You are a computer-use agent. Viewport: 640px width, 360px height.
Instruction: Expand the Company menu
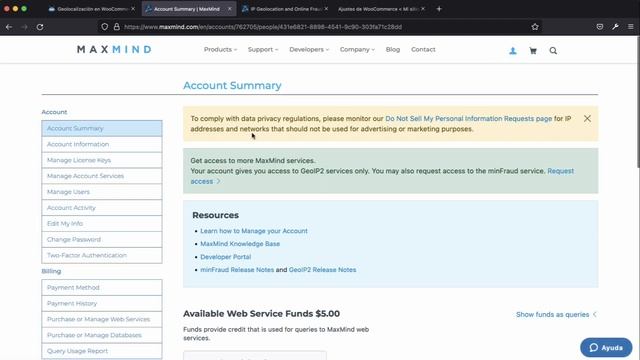[x=357, y=49]
